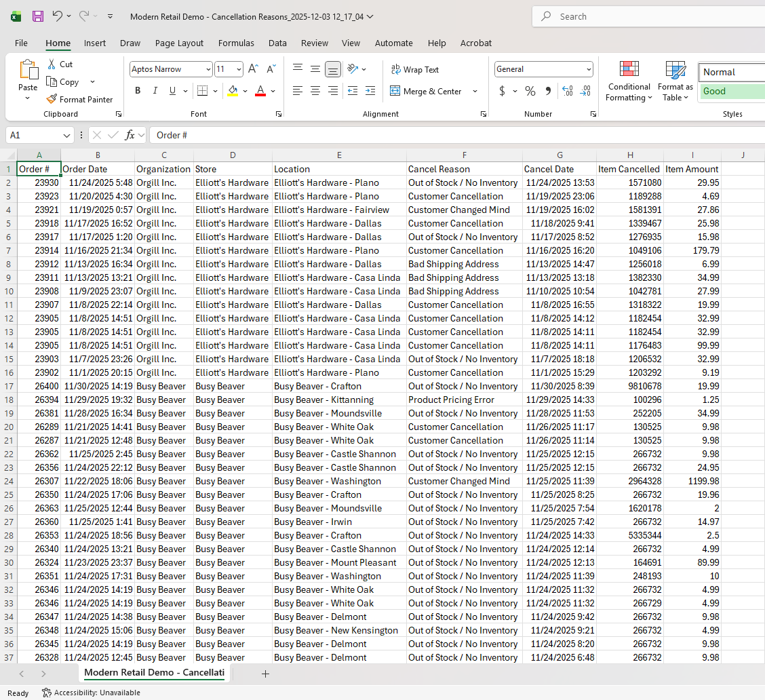Image resolution: width=765 pixels, height=700 pixels.
Task: Toggle Italic formatting
Action: pyautogui.click(x=155, y=91)
